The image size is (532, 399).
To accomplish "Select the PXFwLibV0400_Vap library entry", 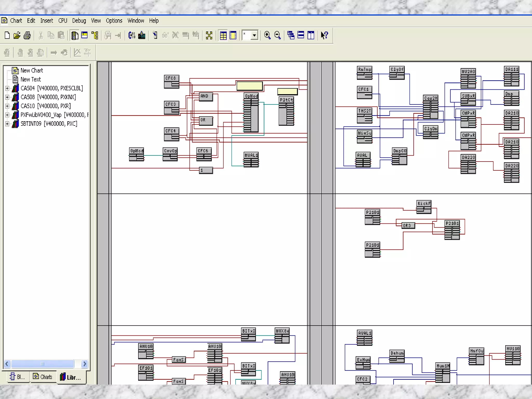I will [41, 115].
